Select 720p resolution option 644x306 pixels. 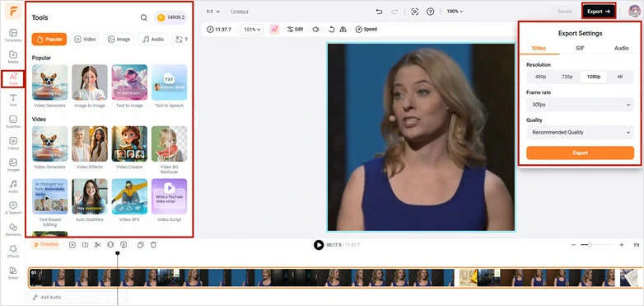(x=567, y=77)
